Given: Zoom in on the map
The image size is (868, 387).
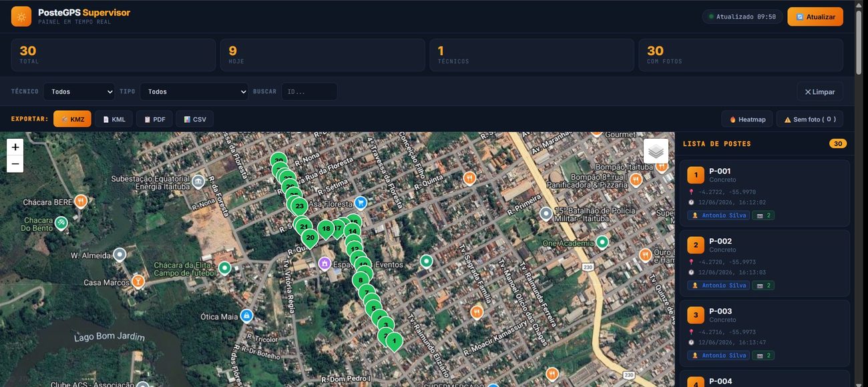Looking at the screenshot, I should click(x=15, y=147).
